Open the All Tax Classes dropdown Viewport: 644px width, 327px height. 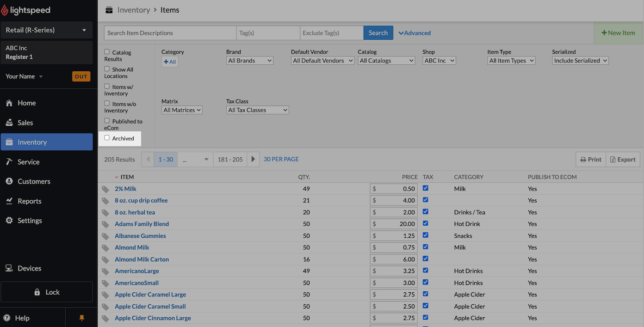tap(258, 110)
